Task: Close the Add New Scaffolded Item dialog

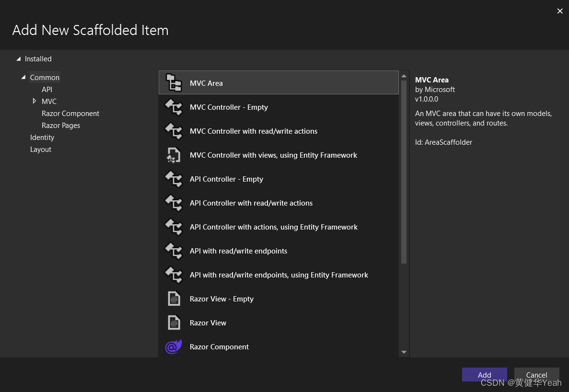Action: [x=559, y=11]
